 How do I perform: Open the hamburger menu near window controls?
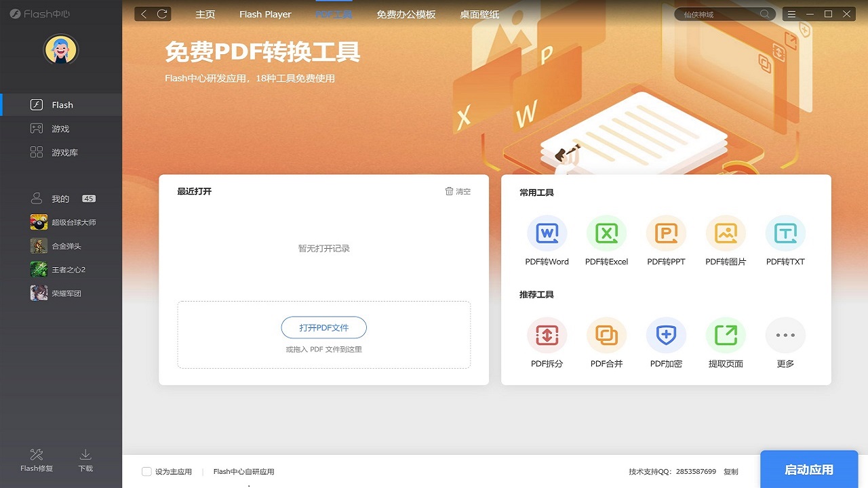click(x=792, y=13)
